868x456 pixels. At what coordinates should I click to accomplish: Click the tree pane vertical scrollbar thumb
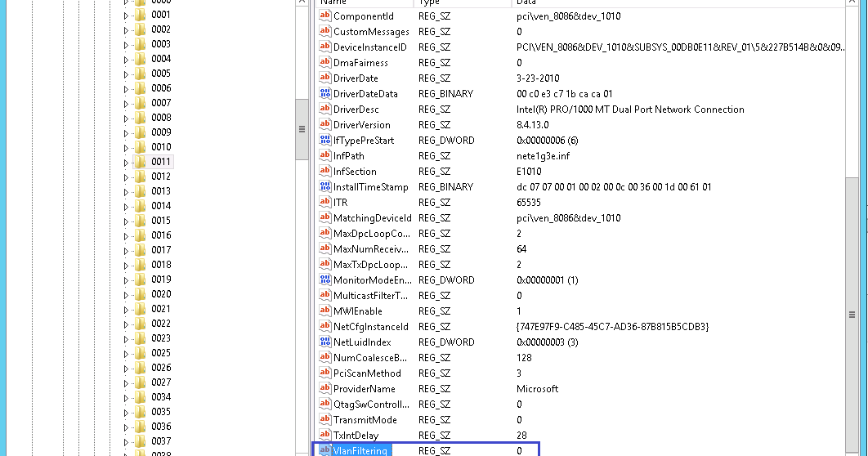pyautogui.click(x=302, y=129)
